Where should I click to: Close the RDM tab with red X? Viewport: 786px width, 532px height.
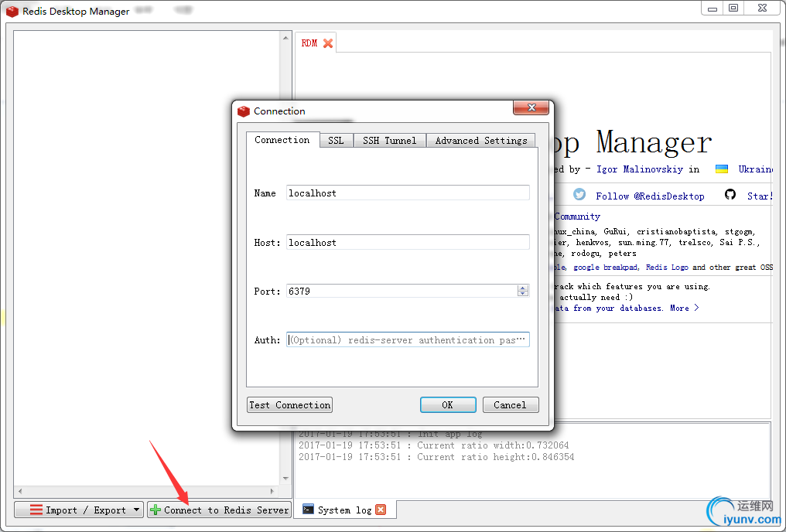[328, 43]
